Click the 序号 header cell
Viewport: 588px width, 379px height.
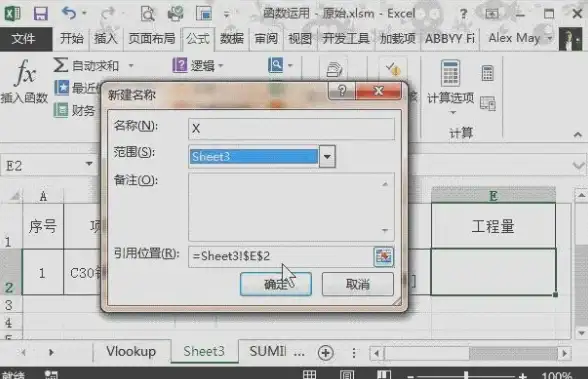click(43, 226)
